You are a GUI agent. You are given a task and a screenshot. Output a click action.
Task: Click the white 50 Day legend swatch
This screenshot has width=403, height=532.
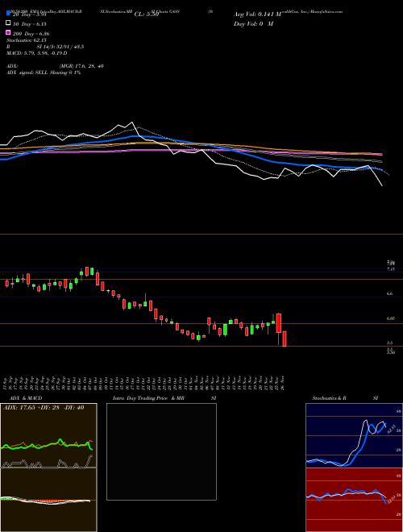coord(9,23)
